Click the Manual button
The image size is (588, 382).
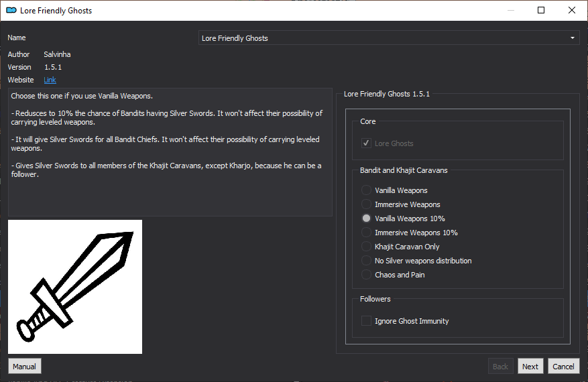click(x=24, y=367)
